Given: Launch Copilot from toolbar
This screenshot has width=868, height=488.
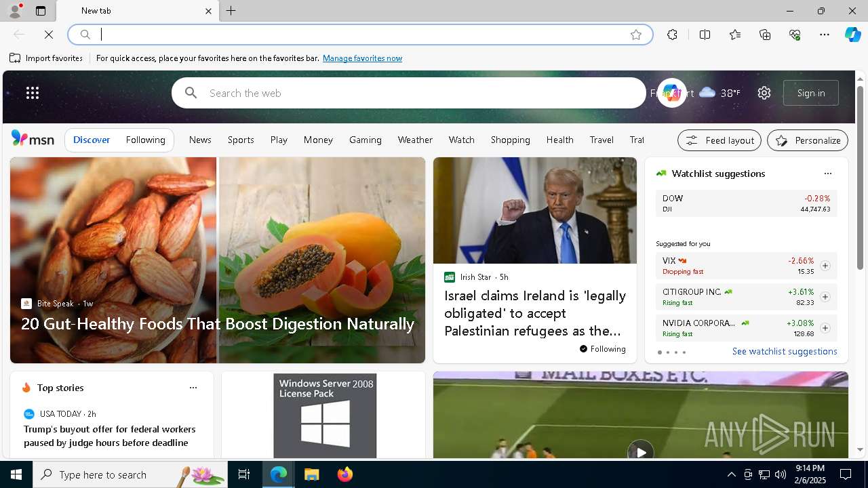Looking at the screenshot, I should (852, 35).
